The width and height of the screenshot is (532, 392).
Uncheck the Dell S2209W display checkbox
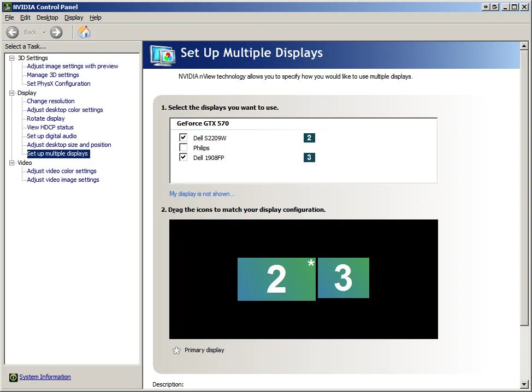pyautogui.click(x=183, y=138)
